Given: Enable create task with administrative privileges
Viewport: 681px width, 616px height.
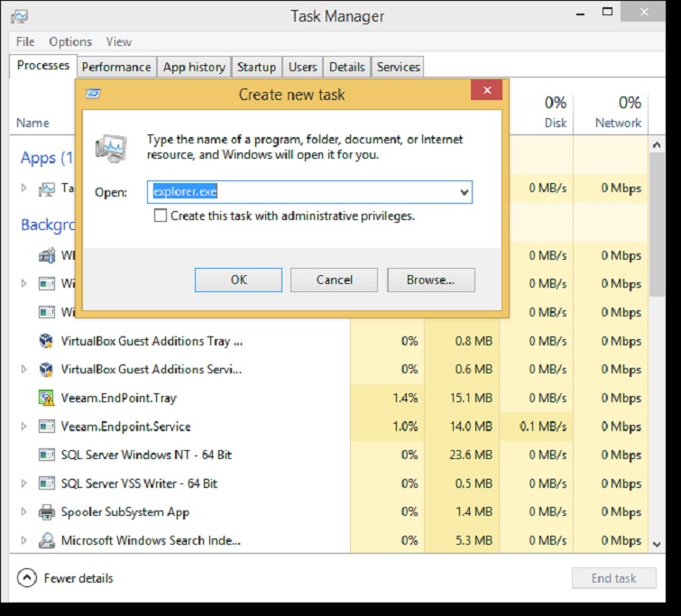Looking at the screenshot, I should (x=161, y=216).
